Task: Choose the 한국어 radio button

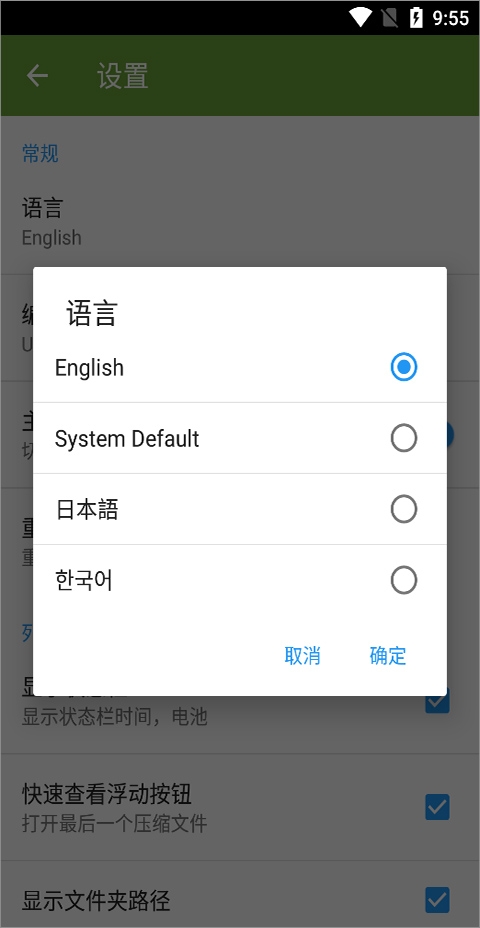Action: pos(404,581)
